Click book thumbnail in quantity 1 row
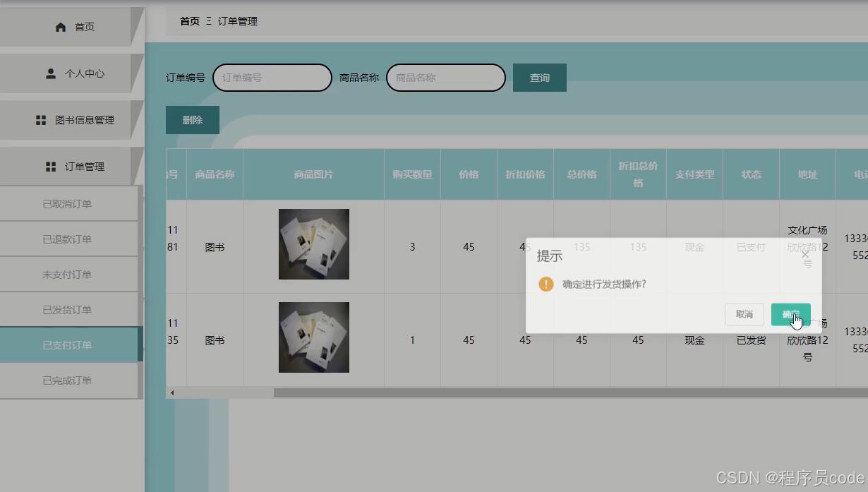Screen dimensions: 868x492 pos(314,337)
